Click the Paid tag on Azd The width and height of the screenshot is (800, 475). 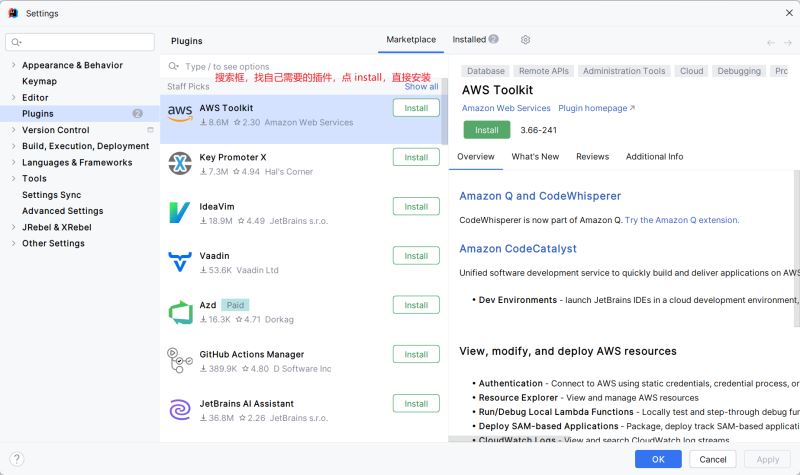(x=235, y=305)
